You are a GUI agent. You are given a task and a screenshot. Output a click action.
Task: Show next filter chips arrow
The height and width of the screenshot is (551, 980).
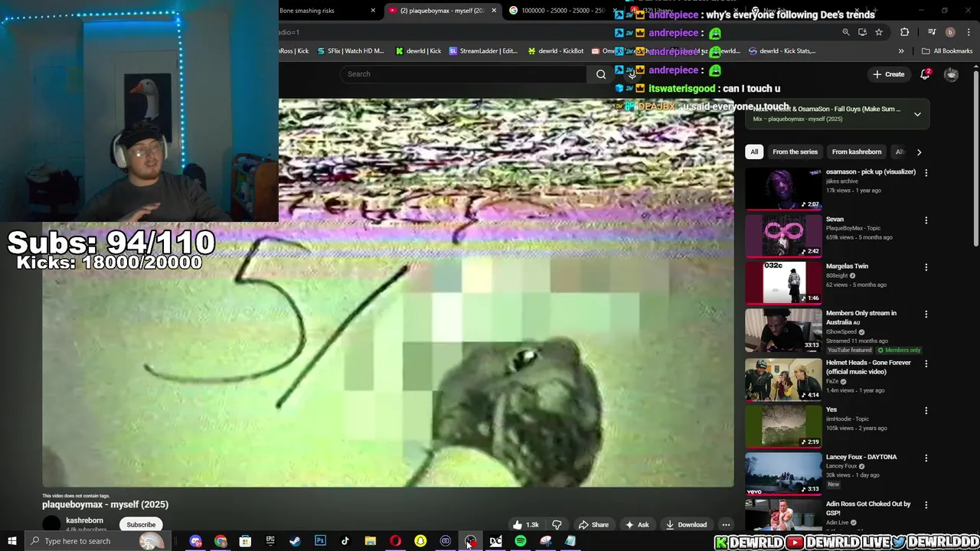click(919, 152)
